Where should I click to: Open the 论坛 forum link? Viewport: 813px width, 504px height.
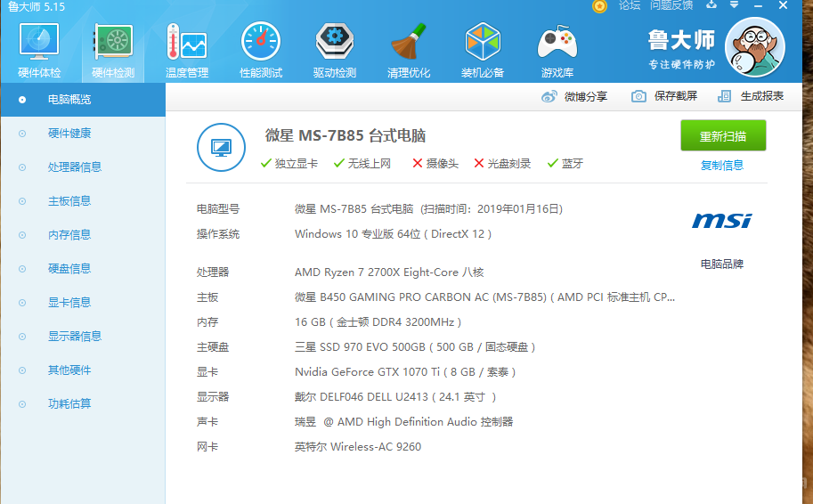tap(630, 5)
